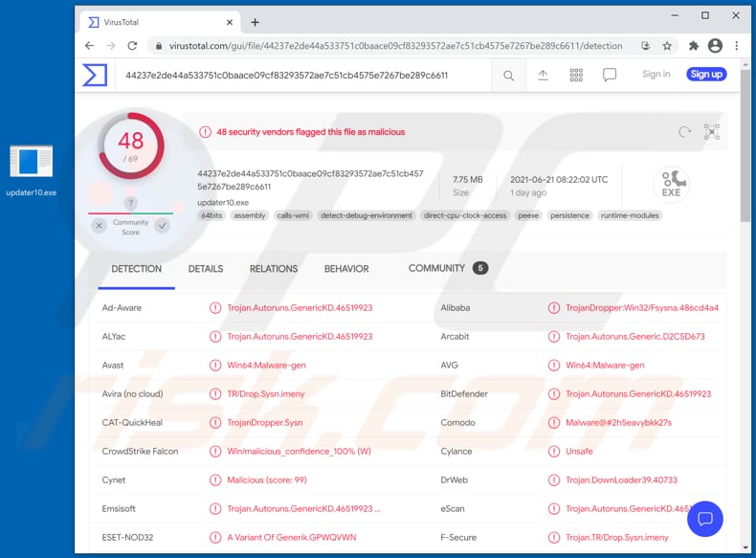This screenshot has height=558, width=756.
Task: Click CAT-QuickHeal TrojanDropper.Sysn detection
Action: click(x=265, y=422)
